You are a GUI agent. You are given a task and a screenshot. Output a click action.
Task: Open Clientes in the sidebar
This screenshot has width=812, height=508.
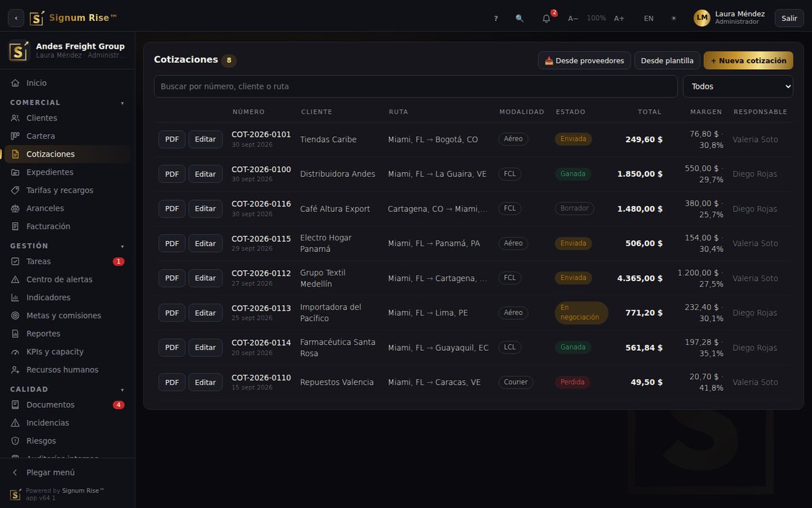point(68,118)
